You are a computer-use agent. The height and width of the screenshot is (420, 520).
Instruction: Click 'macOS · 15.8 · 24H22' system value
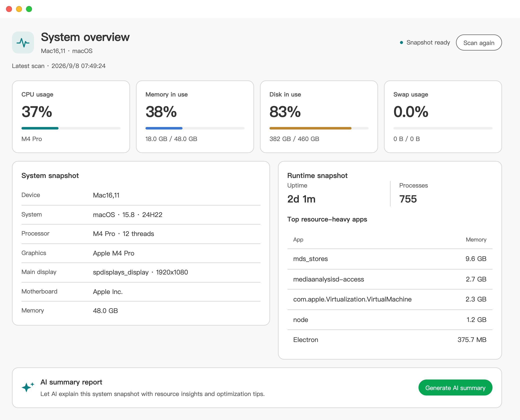coord(127,215)
